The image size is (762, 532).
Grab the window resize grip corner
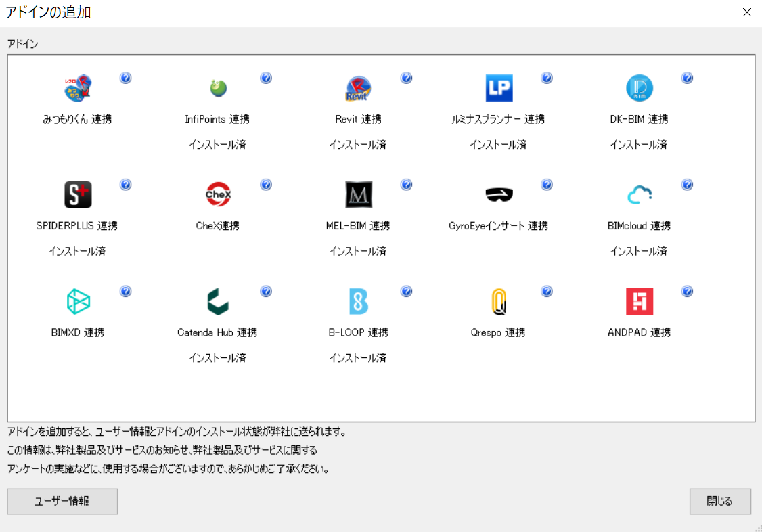pos(758,528)
